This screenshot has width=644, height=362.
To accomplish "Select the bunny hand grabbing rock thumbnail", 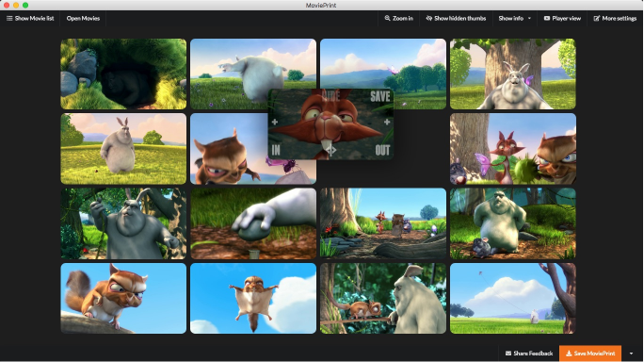I will [253, 223].
